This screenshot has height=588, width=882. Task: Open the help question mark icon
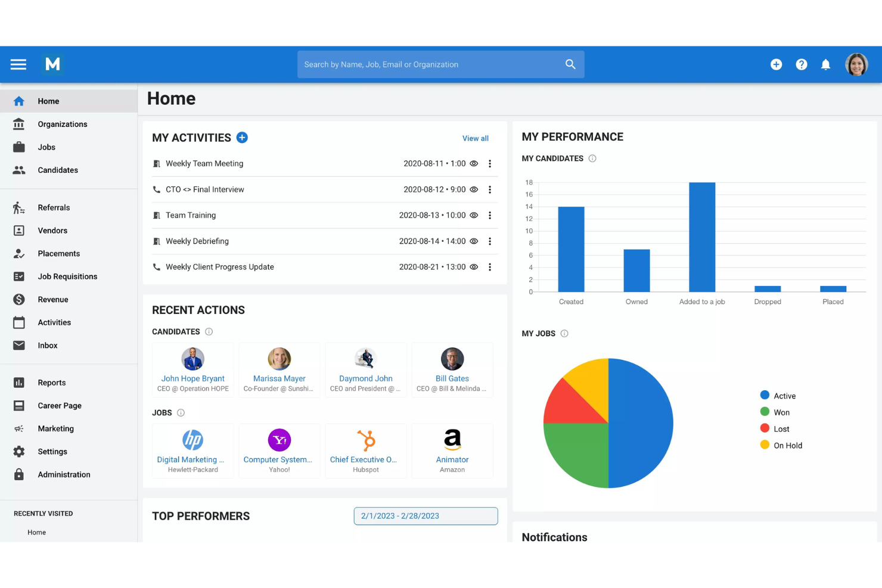801,64
